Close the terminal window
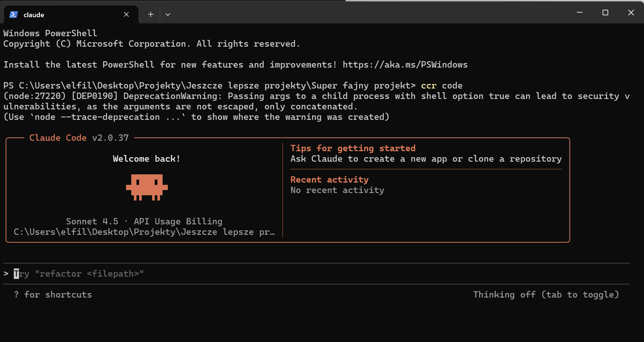The width and height of the screenshot is (644, 342). coord(631,12)
